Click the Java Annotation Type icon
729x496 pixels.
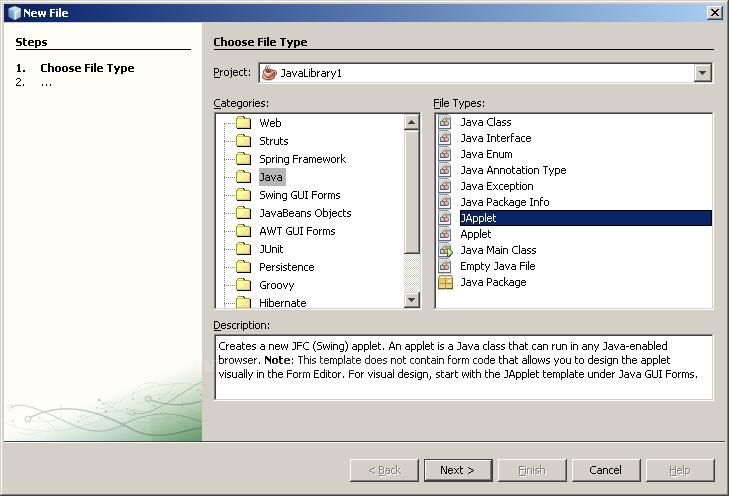pyautogui.click(x=445, y=170)
